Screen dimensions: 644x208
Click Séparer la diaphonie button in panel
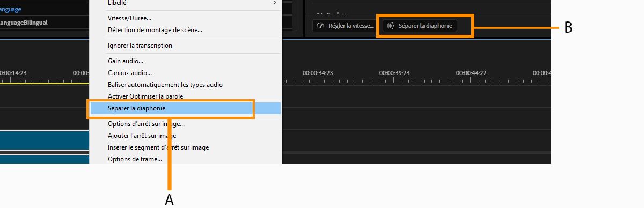pyautogui.click(x=420, y=26)
